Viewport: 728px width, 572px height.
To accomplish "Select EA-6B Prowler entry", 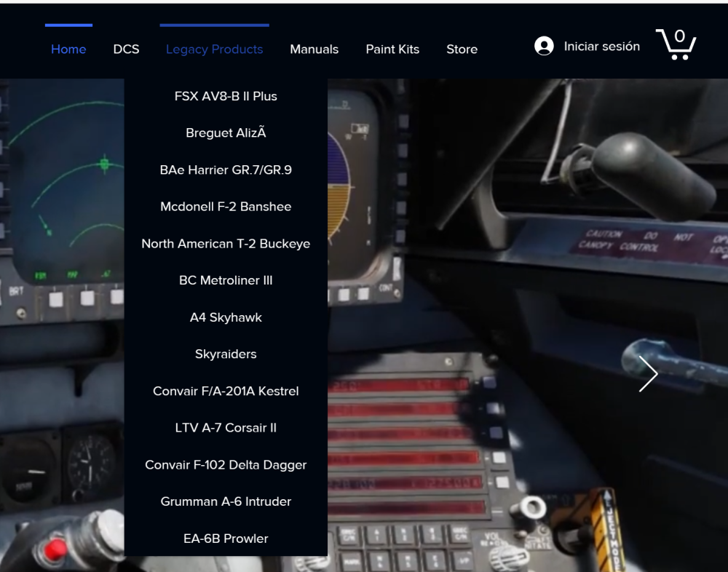I will point(226,539).
